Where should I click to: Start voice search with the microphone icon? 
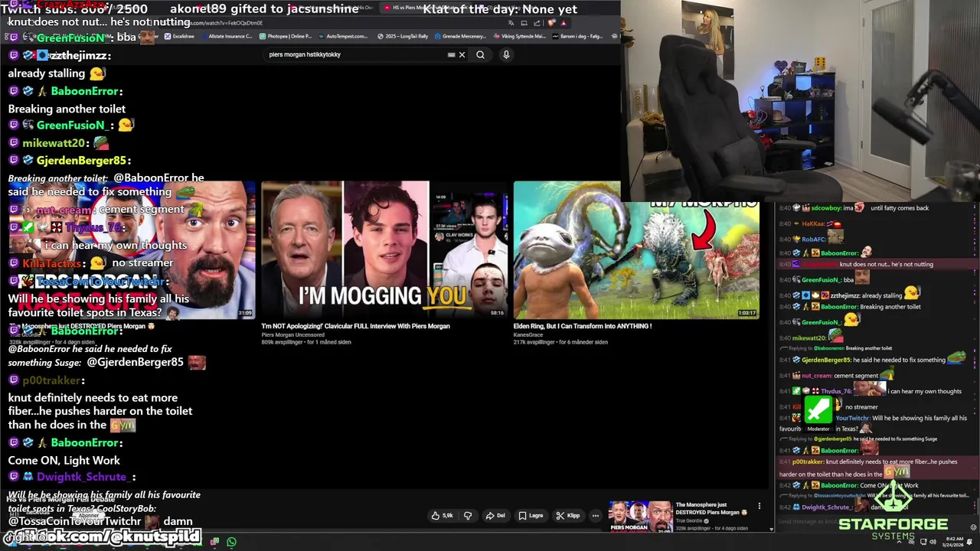pos(506,55)
